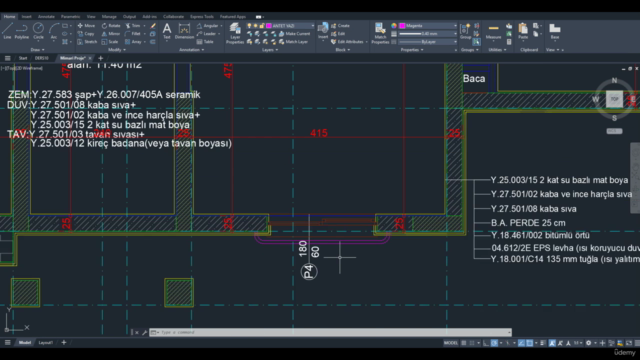The height and width of the screenshot is (360, 640).
Task: Click the Insert block icon
Action: point(323,31)
